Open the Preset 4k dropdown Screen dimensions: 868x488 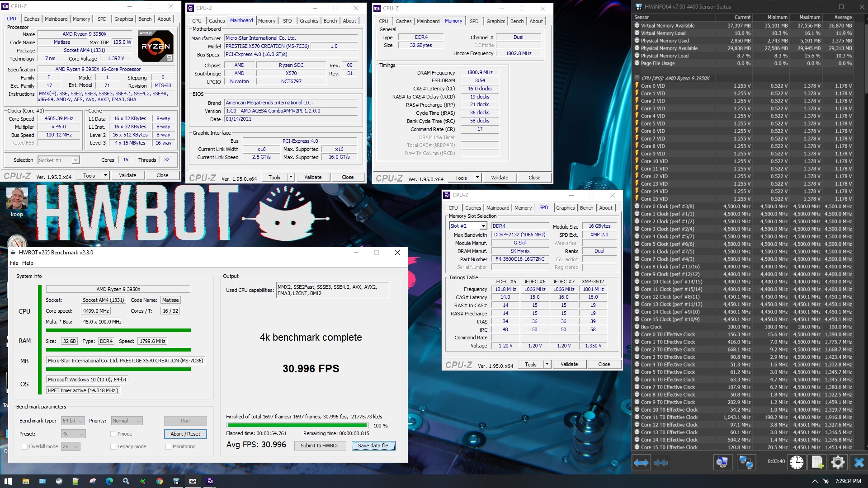tap(72, 434)
